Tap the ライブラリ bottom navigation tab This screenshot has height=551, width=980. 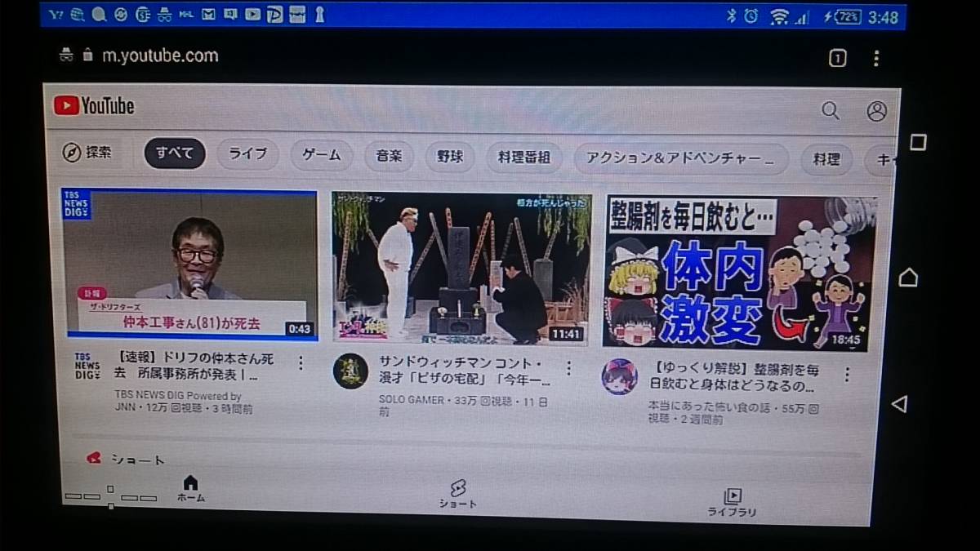point(733,502)
